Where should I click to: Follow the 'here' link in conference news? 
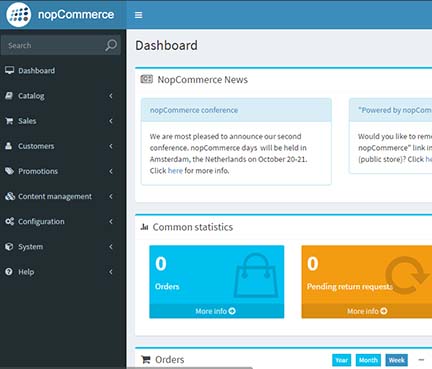[175, 171]
